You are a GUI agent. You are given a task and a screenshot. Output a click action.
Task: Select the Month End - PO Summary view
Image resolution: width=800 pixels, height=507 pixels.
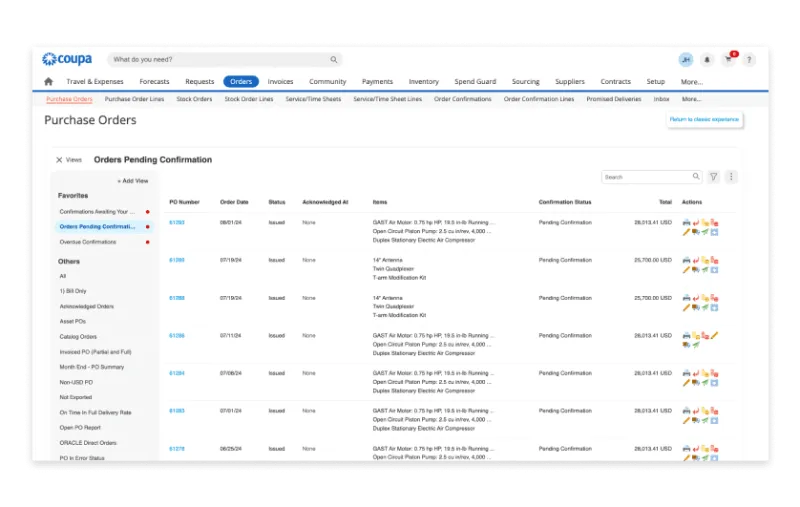point(92,367)
